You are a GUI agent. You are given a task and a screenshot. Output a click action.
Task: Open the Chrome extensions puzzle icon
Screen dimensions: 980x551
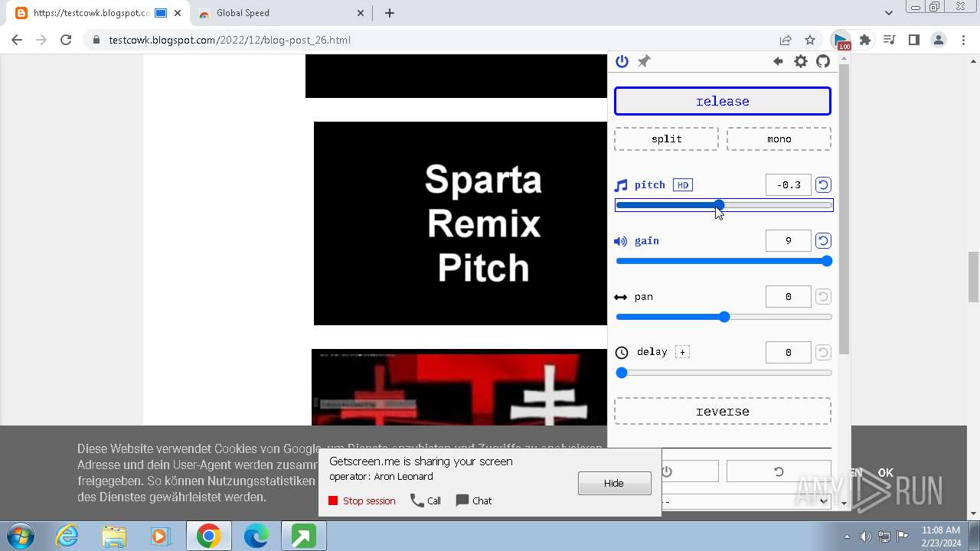865,40
